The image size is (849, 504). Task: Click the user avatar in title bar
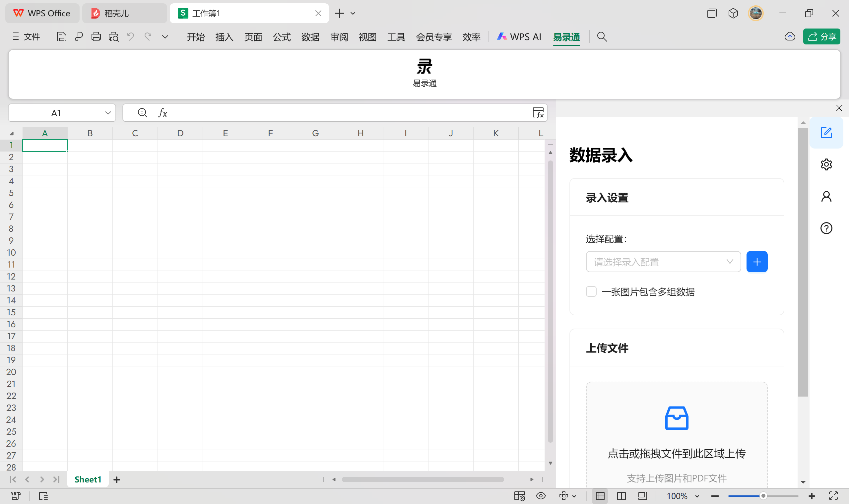(x=755, y=13)
